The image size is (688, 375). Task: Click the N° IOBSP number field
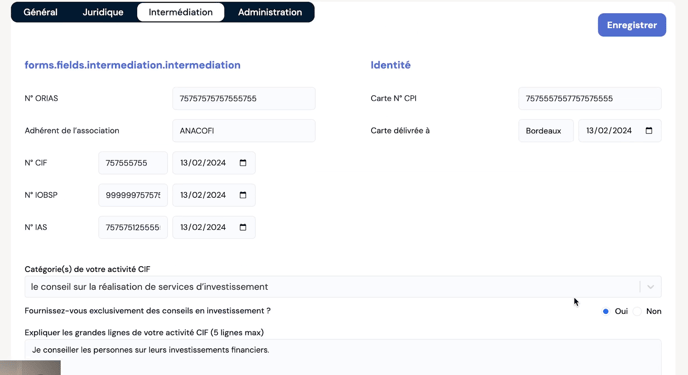(x=133, y=195)
